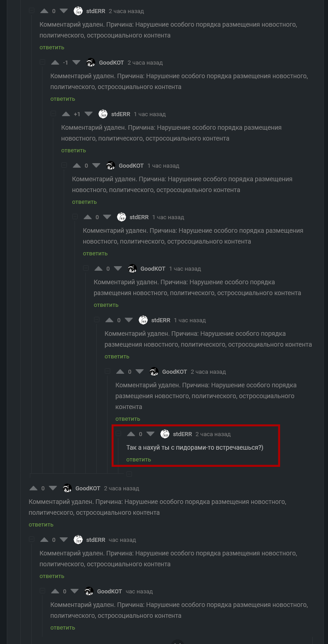This screenshot has width=328, height=644.
Task: Open stdERR profile from the +1 rated comment
Action: [x=121, y=114]
